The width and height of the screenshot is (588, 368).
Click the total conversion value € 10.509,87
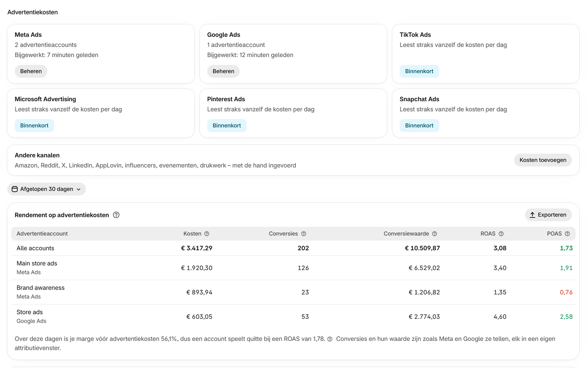(422, 248)
